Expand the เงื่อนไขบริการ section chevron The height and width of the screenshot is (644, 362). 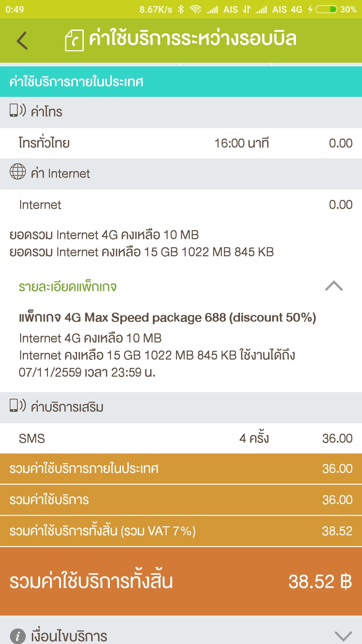coord(343,636)
